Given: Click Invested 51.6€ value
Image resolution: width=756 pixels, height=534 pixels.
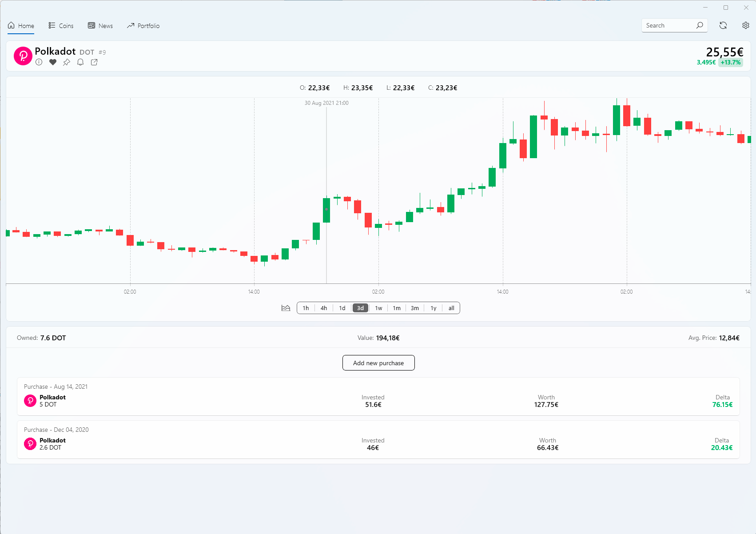Looking at the screenshot, I should (373, 405).
